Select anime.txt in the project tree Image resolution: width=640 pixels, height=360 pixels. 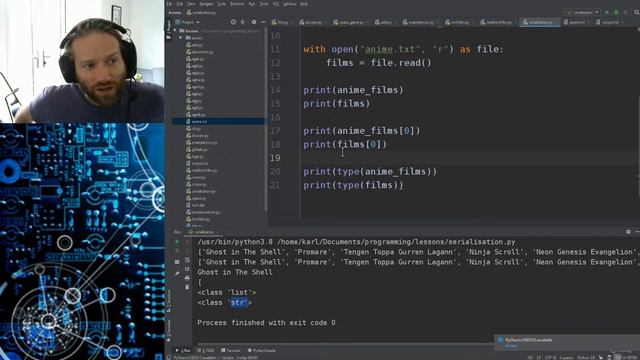pyautogui.click(x=219, y=122)
